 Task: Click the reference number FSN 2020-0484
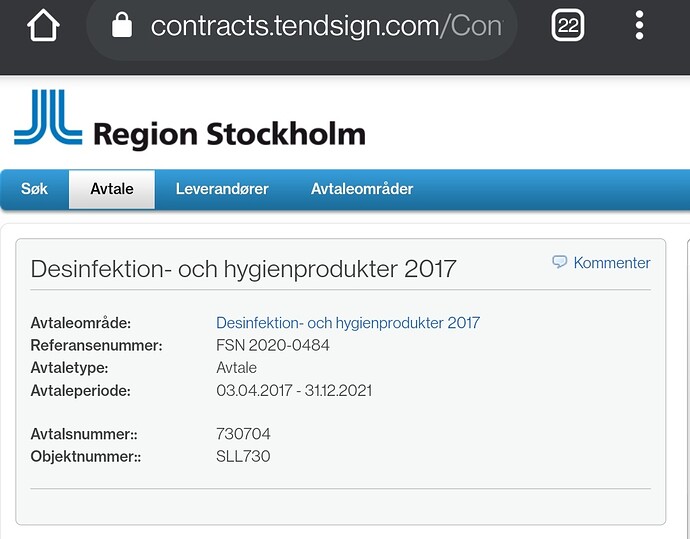pyautogui.click(x=272, y=345)
